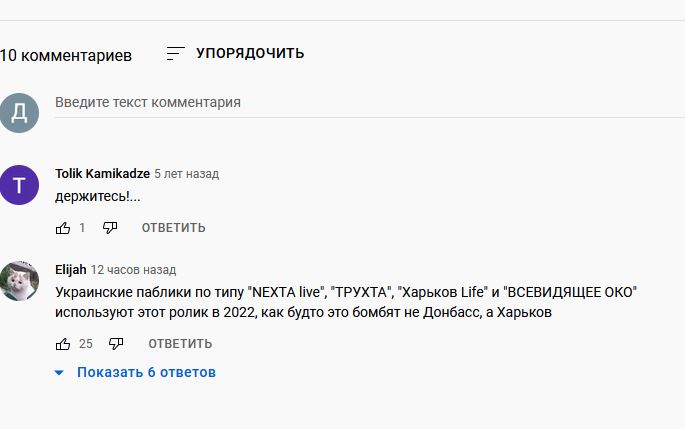Show 6 replies under Elijah's comment
685x429 pixels.
coord(146,372)
